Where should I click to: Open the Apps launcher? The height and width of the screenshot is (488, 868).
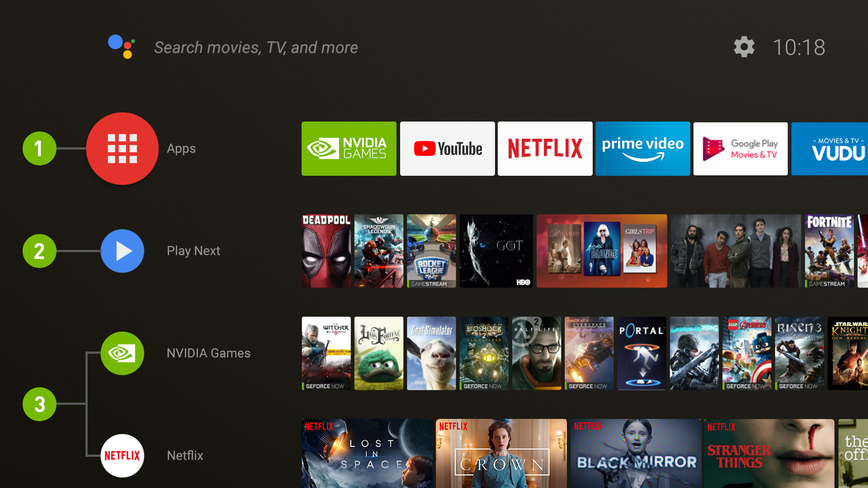[x=121, y=149]
